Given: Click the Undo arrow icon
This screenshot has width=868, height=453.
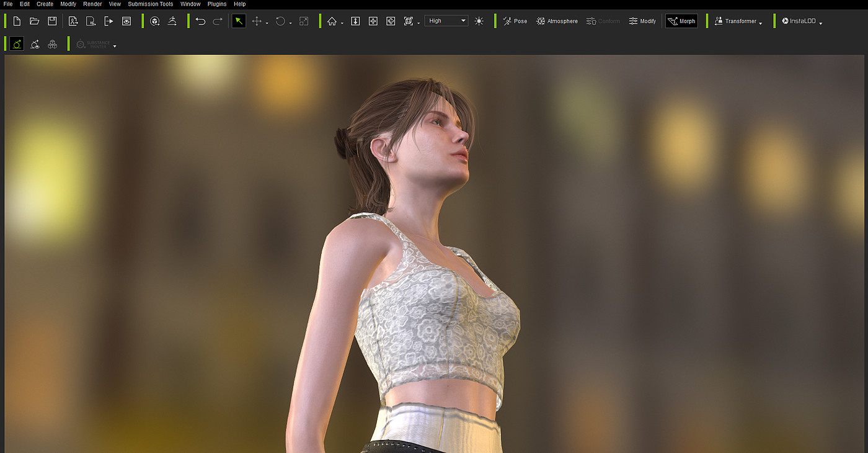Looking at the screenshot, I should tap(200, 21).
